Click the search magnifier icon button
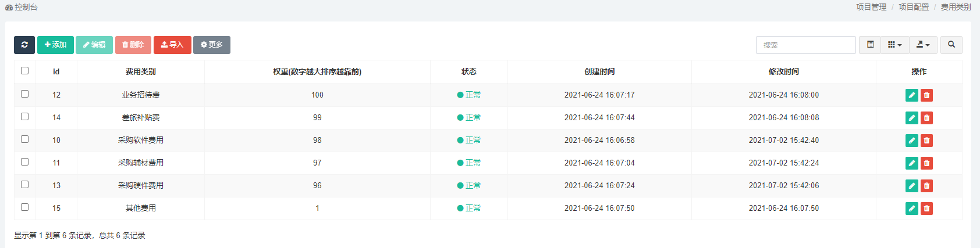The image size is (980, 248). click(951, 45)
